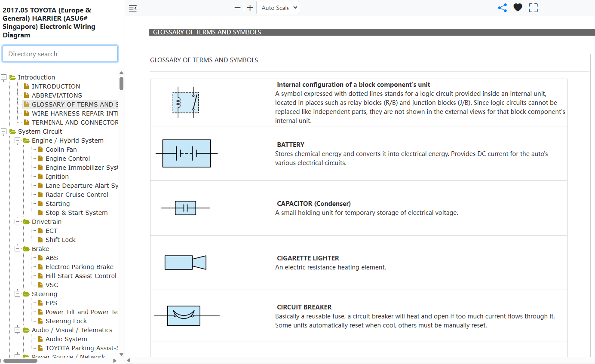Open the Shift Lock diagram
Screen dimensions: 595x364
point(61,240)
